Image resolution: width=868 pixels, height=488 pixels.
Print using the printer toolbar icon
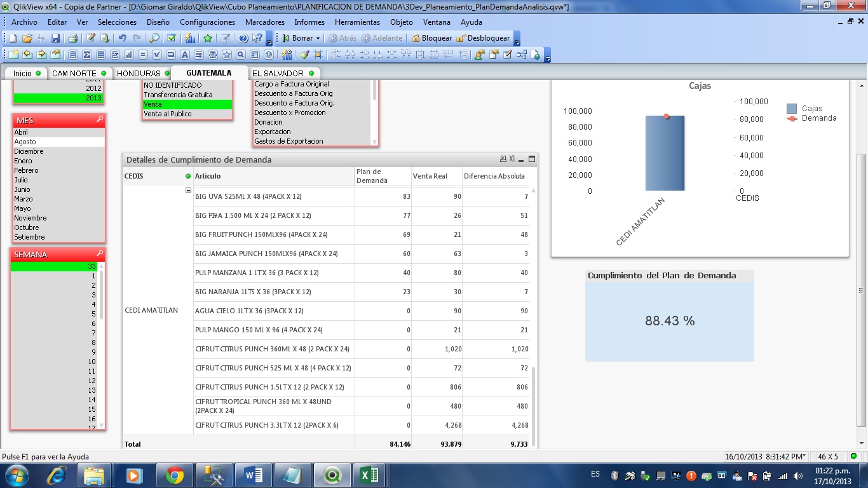72,38
